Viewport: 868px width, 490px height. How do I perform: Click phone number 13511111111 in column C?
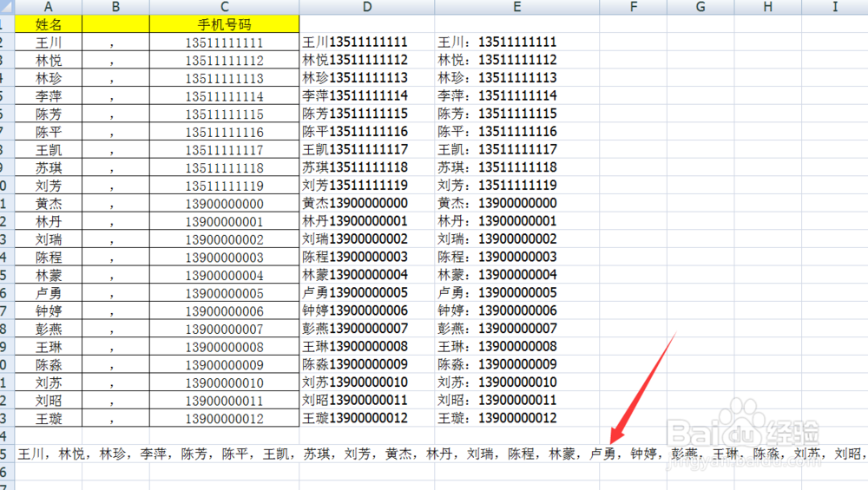coord(224,42)
